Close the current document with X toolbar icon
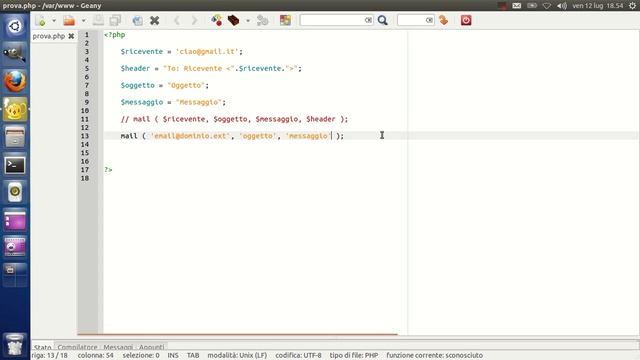Screen dimensions: 640x360 (x=155, y=20)
